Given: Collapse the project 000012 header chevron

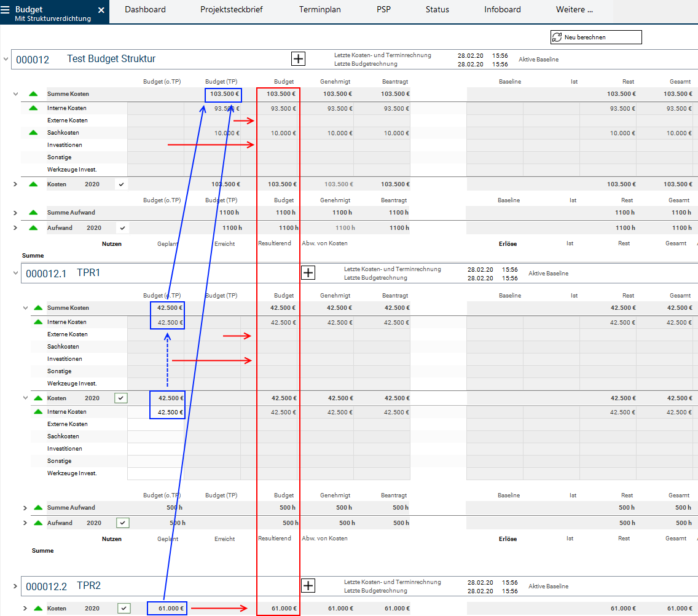Looking at the screenshot, I should [x=6, y=59].
